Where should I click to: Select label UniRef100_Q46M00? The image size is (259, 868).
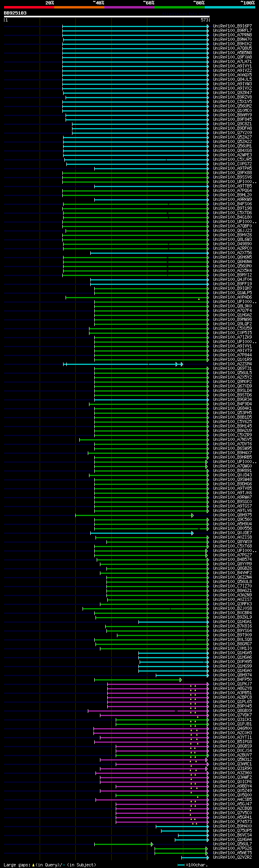232,728
